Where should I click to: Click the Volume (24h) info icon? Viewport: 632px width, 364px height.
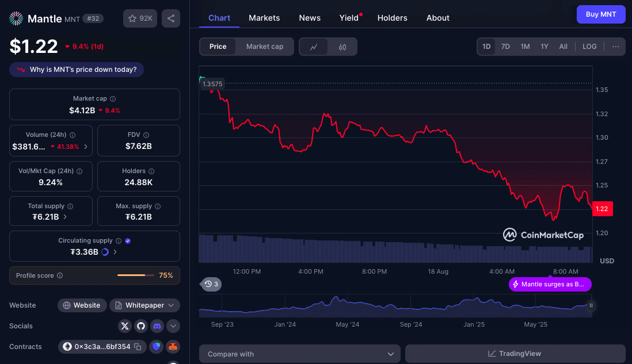click(73, 135)
